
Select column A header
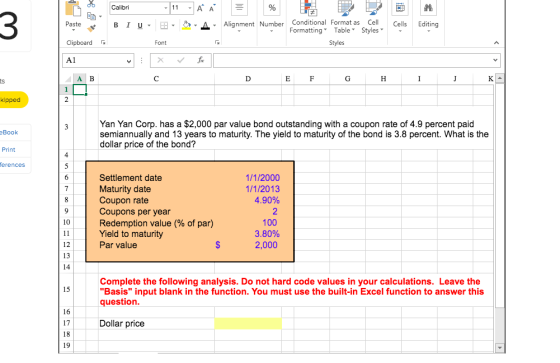coord(79,79)
